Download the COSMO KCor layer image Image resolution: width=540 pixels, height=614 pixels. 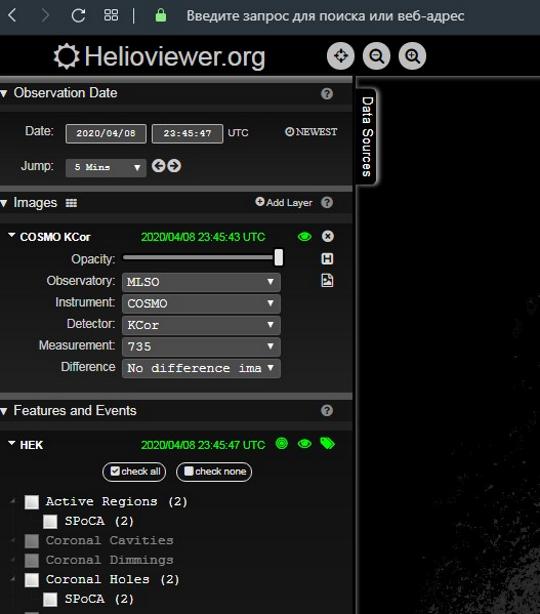tap(327, 280)
